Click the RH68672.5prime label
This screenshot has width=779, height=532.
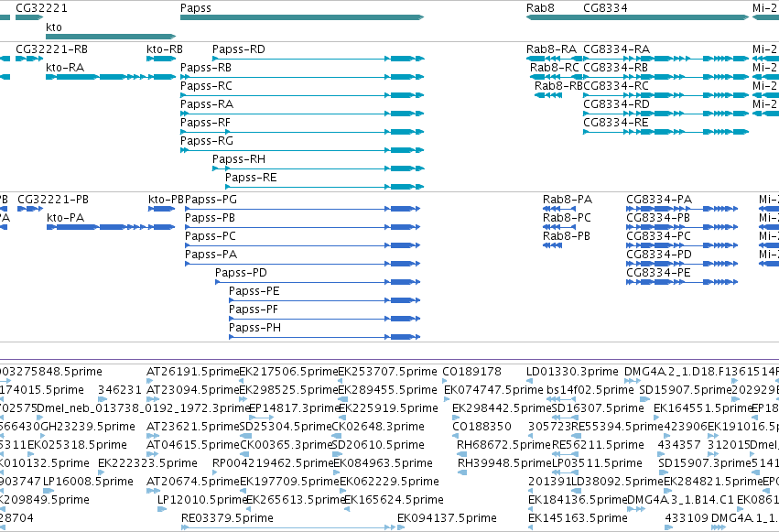[x=503, y=446]
